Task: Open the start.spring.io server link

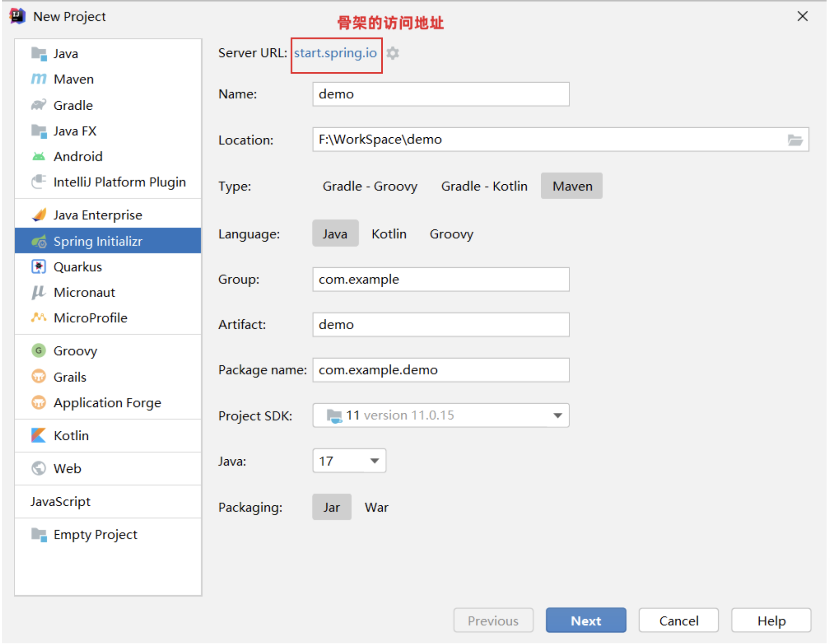Action: pos(335,53)
